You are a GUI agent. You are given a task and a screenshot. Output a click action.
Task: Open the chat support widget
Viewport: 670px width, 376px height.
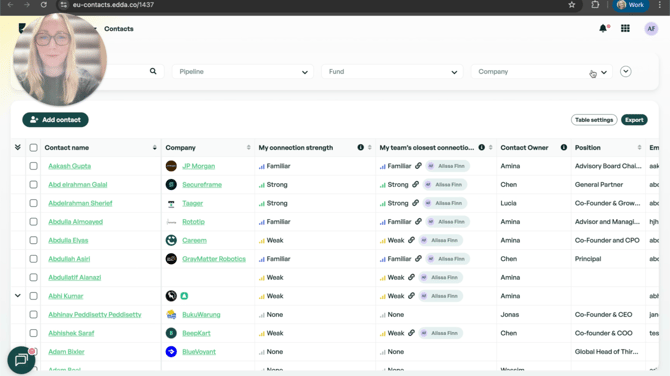pos(21,360)
